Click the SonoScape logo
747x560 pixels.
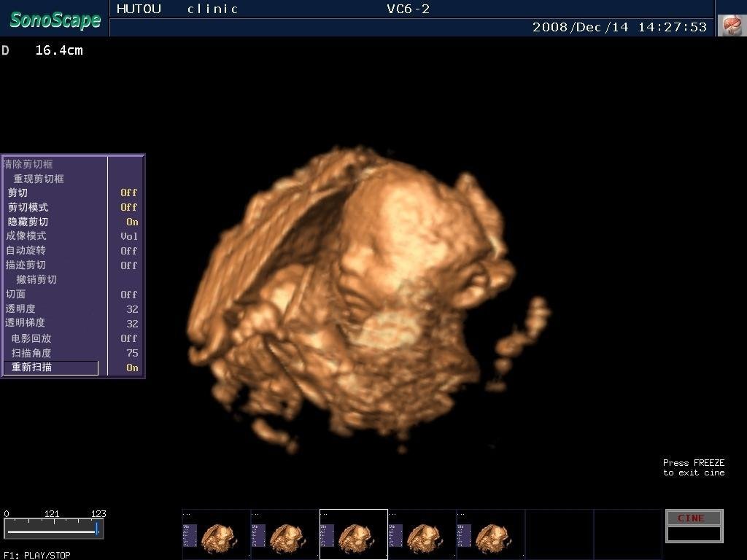[55, 20]
